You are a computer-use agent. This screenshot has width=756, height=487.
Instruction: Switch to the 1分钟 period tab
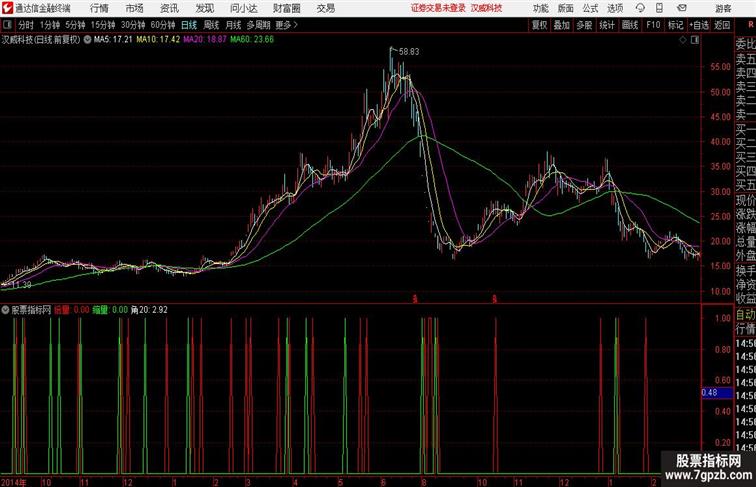(50, 25)
